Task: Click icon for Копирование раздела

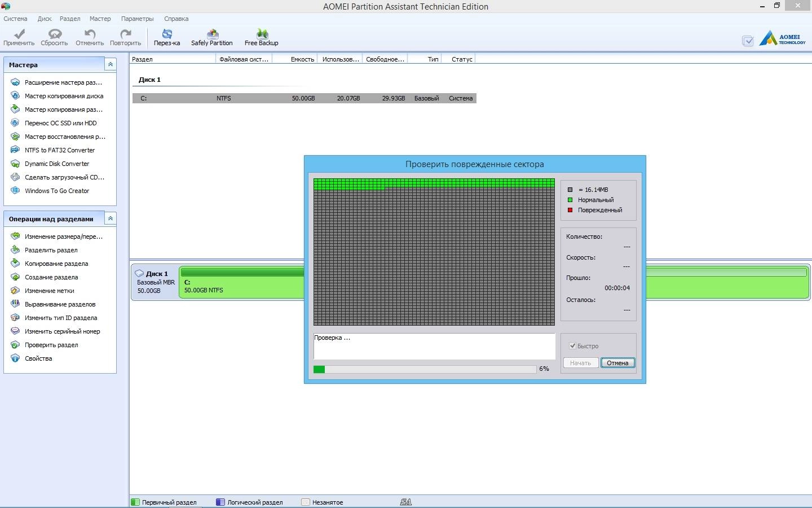Action: click(15, 264)
